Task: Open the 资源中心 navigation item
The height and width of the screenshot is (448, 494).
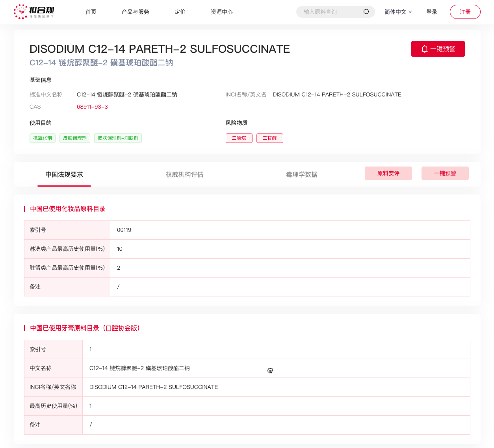Action: click(x=221, y=12)
